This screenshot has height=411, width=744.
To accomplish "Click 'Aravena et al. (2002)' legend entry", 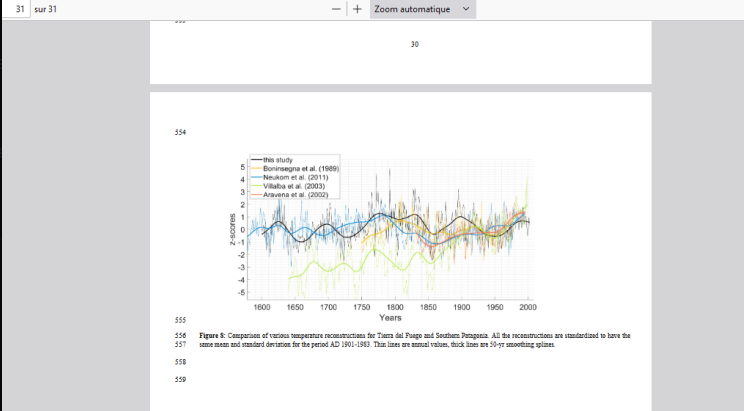I will coord(297,195).
